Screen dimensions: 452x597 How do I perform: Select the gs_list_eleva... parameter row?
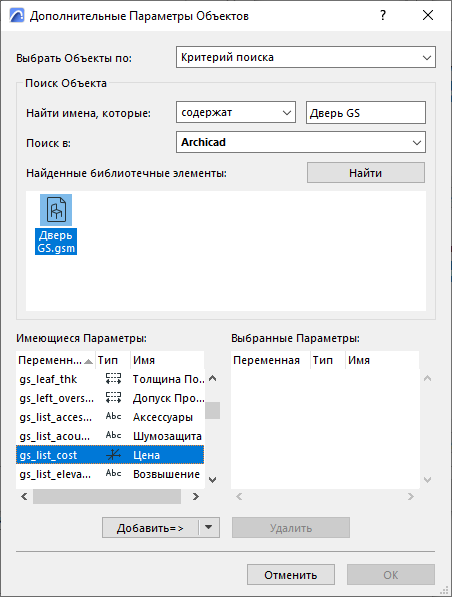click(x=110, y=474)
